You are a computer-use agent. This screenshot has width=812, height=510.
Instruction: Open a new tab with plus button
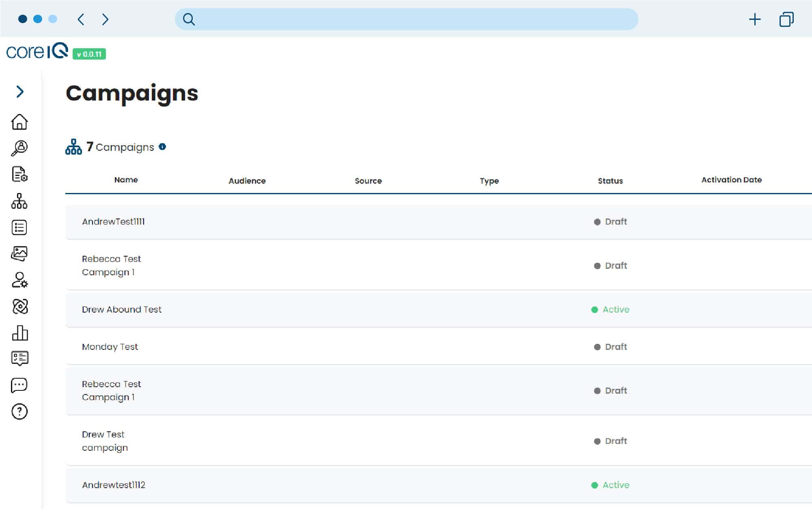pos(754,19)
